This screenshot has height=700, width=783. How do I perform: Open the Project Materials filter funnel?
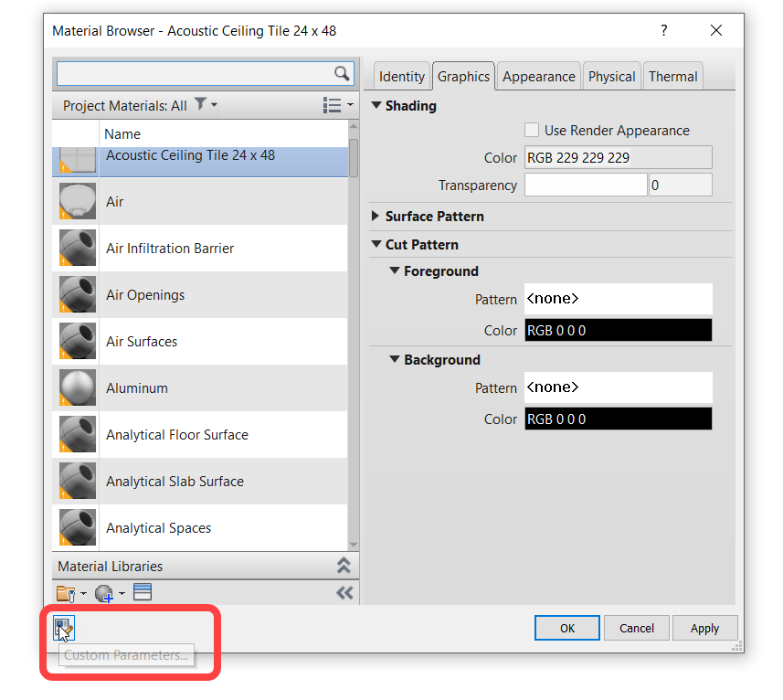(200, 104)
